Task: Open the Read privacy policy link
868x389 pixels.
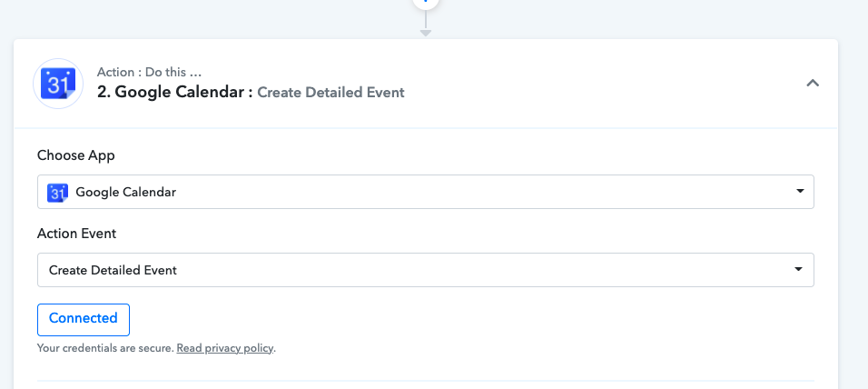Action: click(x=225, y=348)
